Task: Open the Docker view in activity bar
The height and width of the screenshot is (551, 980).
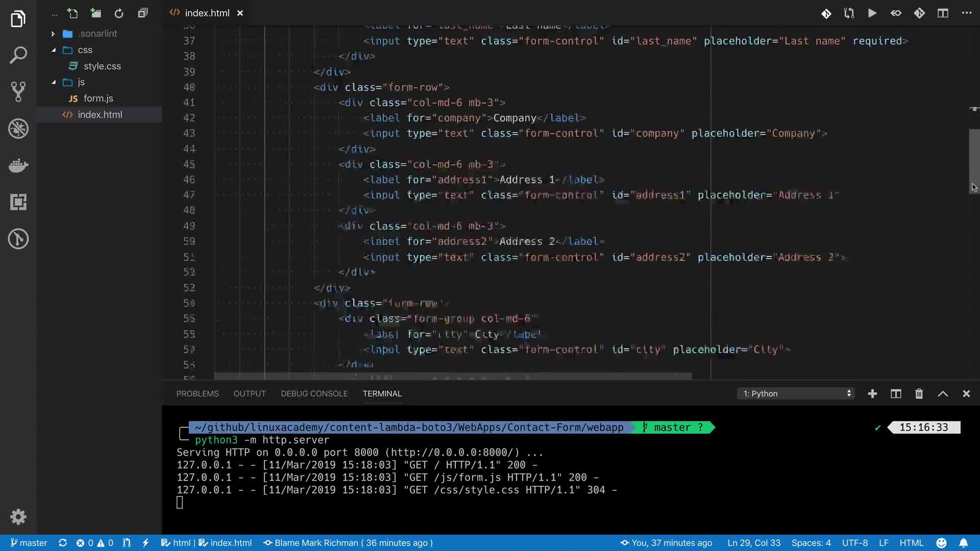Action: 18,165
